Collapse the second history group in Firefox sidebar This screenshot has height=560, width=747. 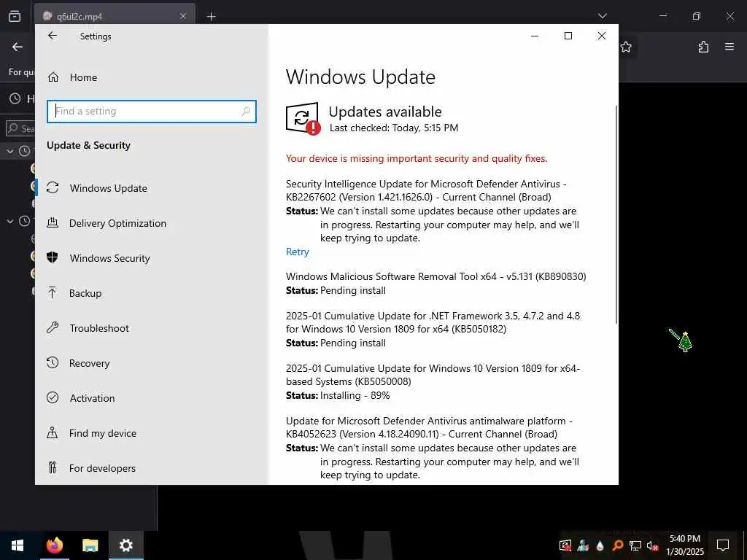pos(10,222)
